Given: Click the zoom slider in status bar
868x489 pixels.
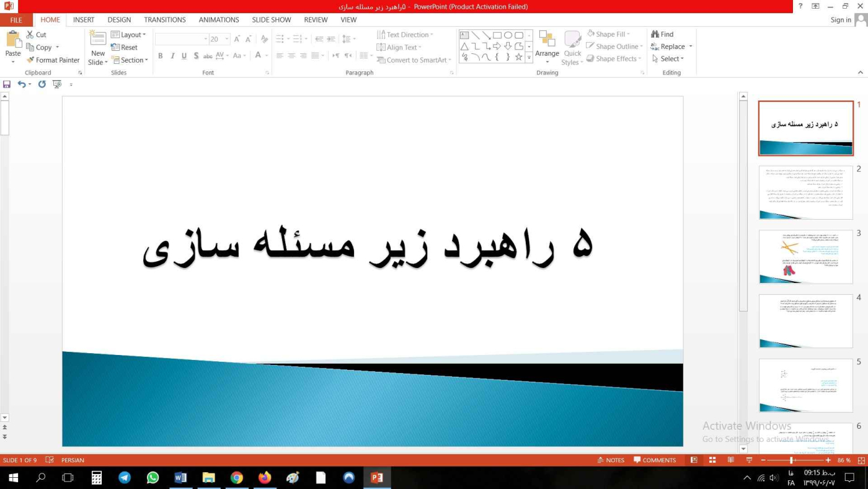Looking at the screenshot, I should (792, 460).
